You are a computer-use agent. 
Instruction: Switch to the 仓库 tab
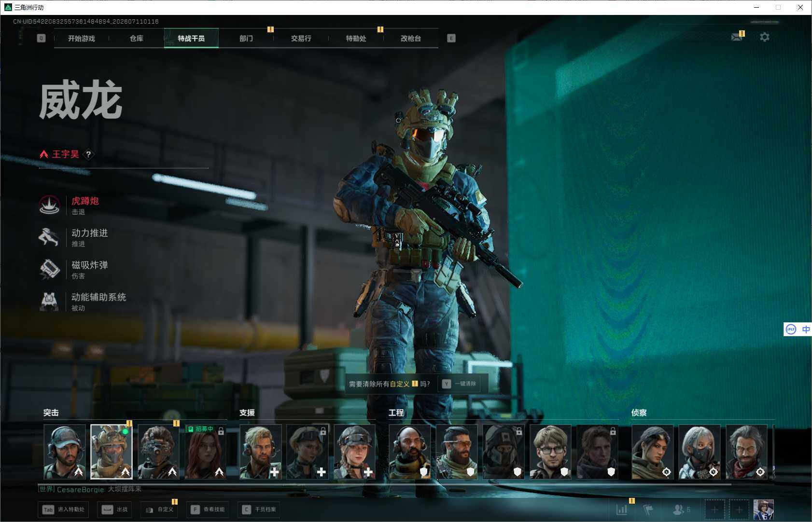tap(137, 38)
